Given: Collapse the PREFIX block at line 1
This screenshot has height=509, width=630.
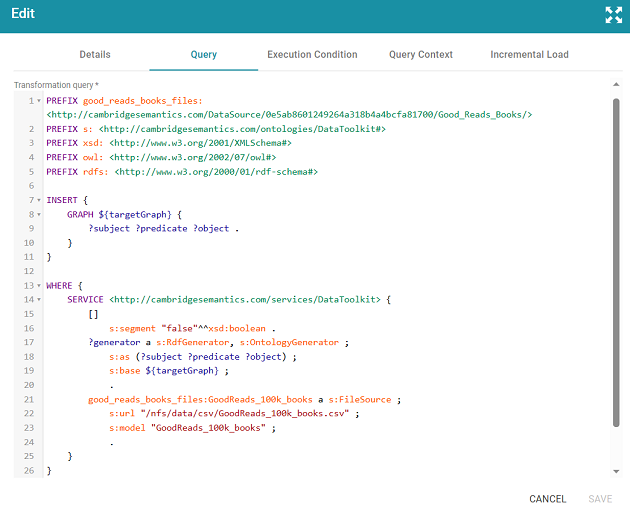Looking at the screenshot, I should 39,101.
